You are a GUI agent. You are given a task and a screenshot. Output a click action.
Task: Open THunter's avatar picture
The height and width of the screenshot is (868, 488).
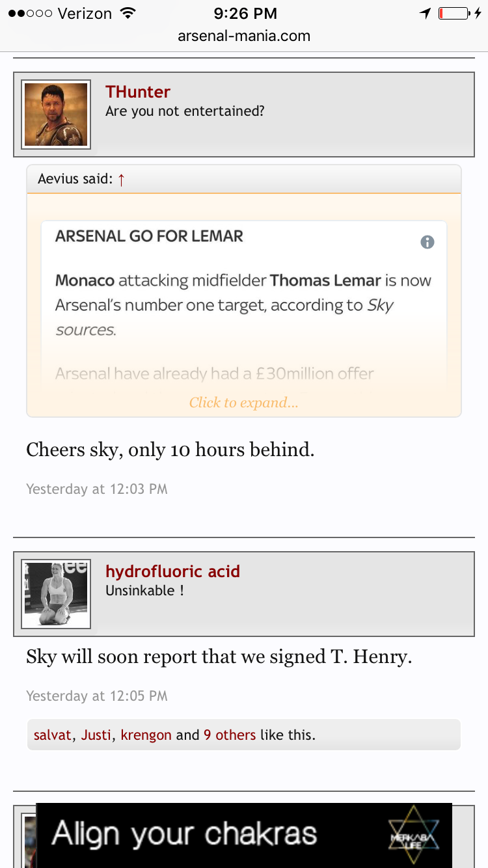56,115
